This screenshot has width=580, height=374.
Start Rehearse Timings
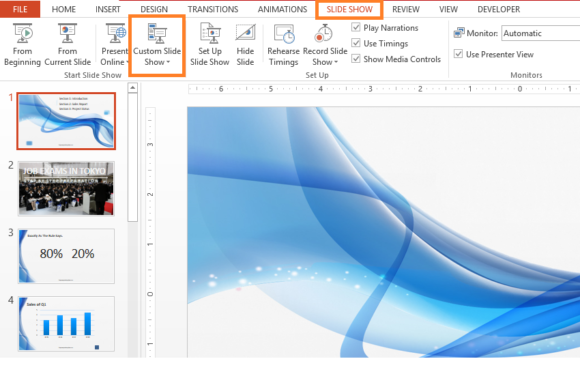pyautogui.click(x=283, y=44)
